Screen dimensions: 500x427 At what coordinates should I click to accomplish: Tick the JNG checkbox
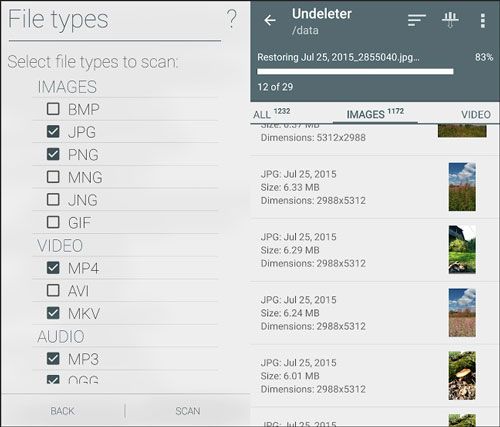(x=53, y=199)
